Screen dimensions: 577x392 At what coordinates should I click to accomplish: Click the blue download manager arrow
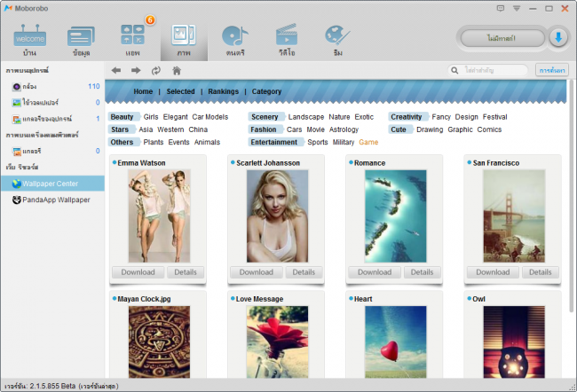(558, 37)
